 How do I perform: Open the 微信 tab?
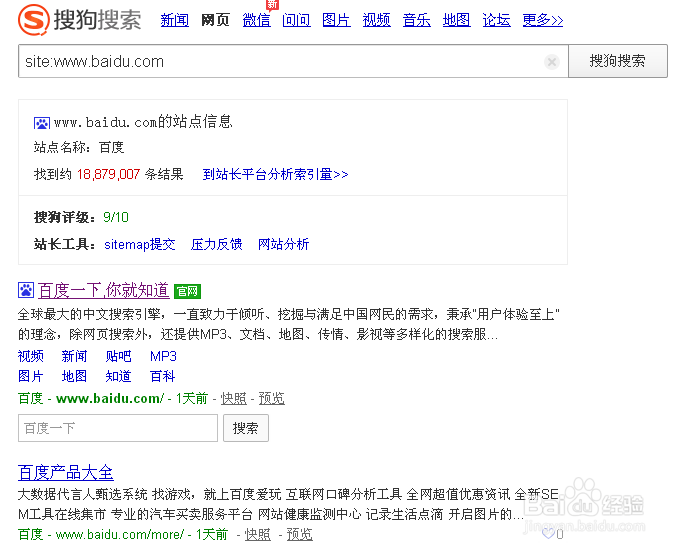(x=257, y=20)
